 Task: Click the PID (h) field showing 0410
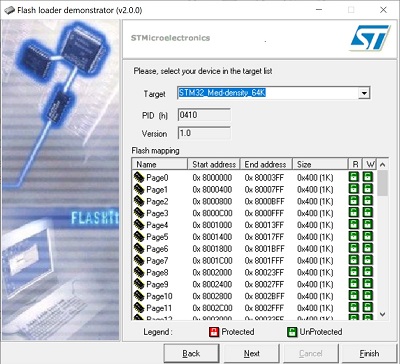[x=204, y=115]
